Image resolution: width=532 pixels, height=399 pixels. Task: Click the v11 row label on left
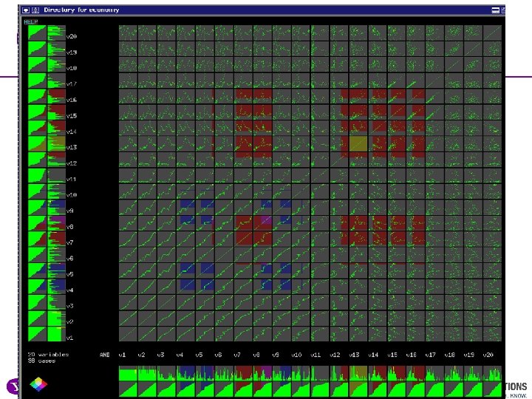pyautogui.click(x=71, y=179)
